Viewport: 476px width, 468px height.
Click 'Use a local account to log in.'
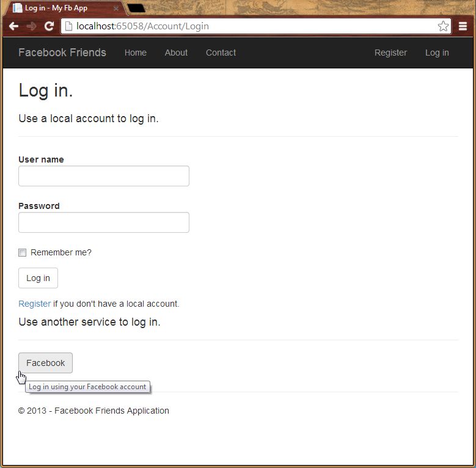89,119
